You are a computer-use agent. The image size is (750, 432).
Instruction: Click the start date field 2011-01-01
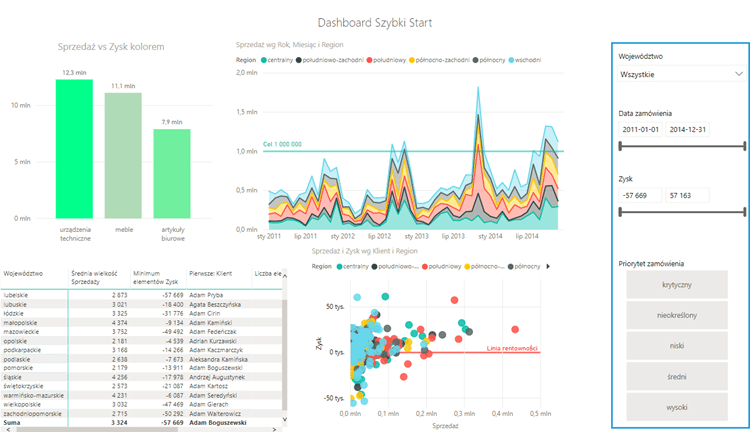(640, 130)
